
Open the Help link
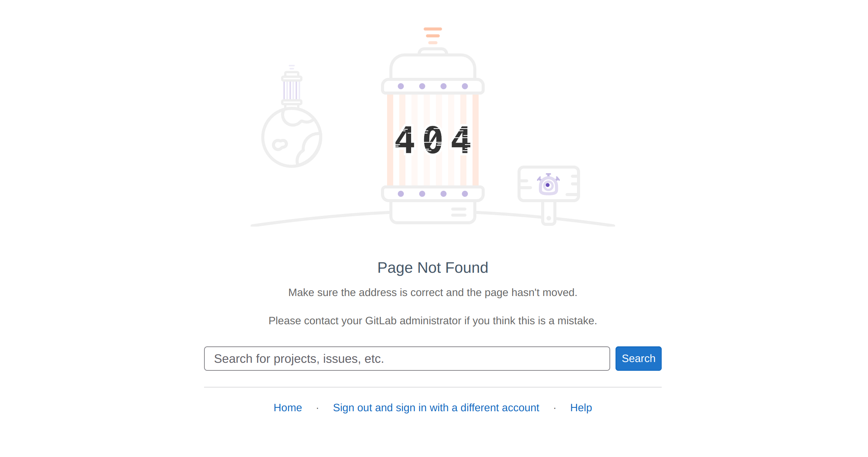tap(581, 408)
